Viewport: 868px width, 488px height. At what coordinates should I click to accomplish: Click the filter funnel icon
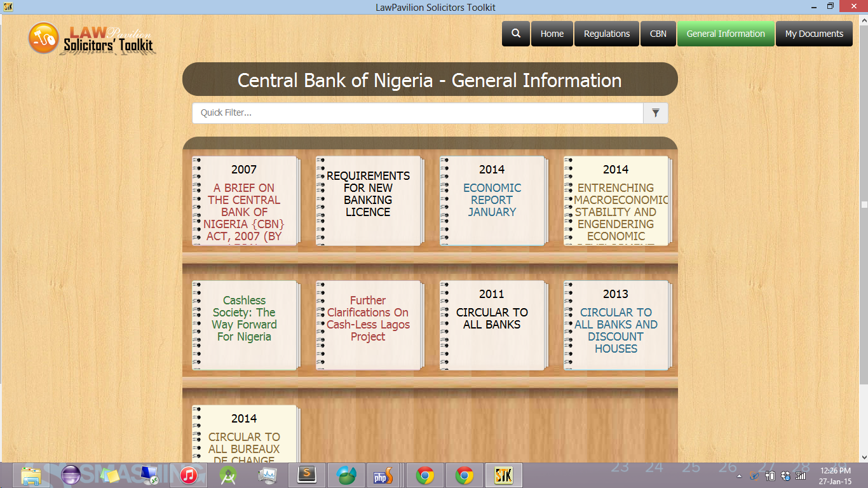655,113
